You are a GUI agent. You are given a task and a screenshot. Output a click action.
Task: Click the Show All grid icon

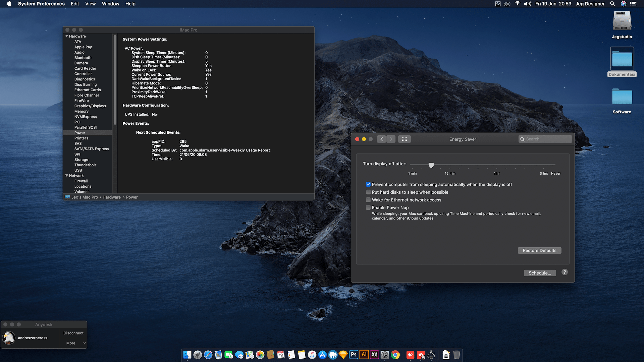click(x=404, y=139)
